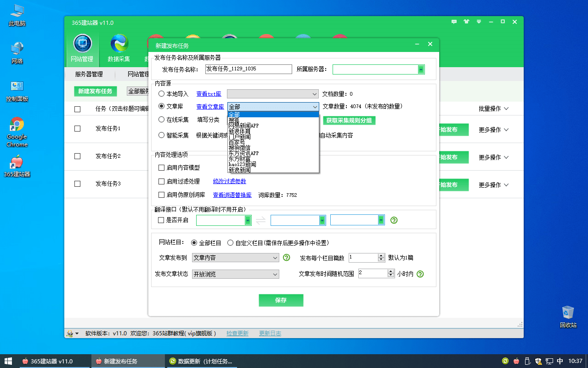Click the 发布任务名称 input field

pyautogui.click(x=249, y=69)
